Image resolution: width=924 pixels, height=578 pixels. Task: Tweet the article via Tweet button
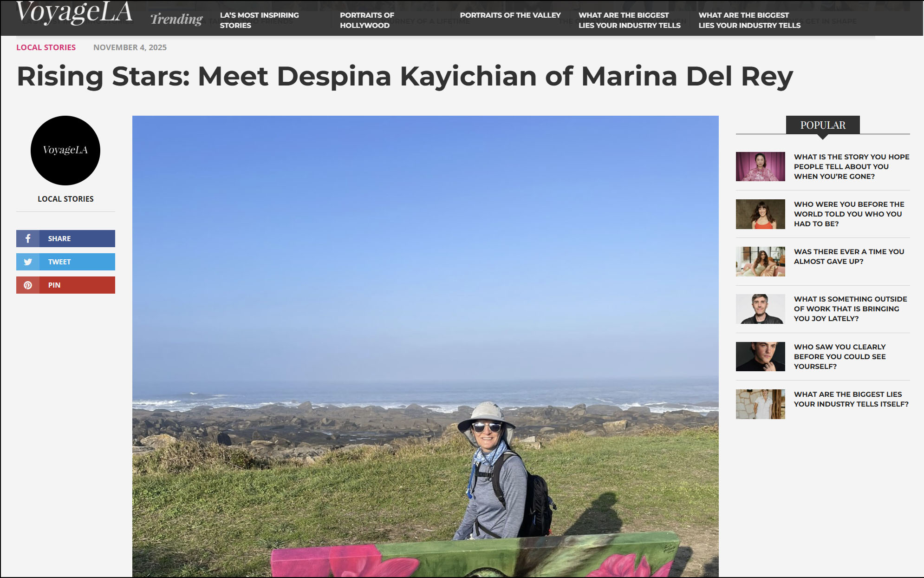point(65,262)
